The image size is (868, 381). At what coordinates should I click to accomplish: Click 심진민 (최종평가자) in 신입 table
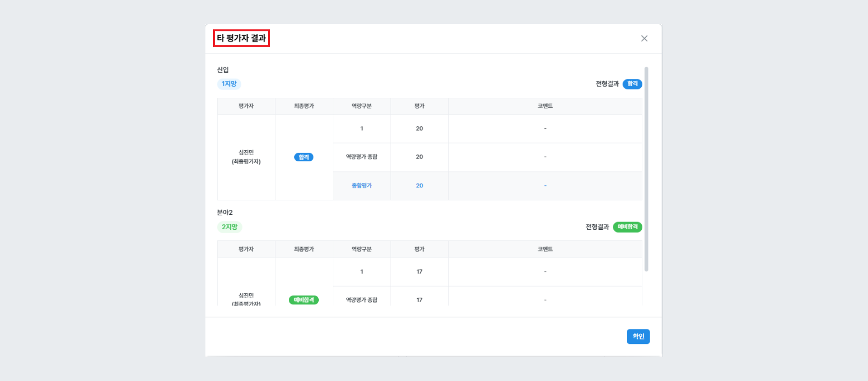tap(246, 157)
